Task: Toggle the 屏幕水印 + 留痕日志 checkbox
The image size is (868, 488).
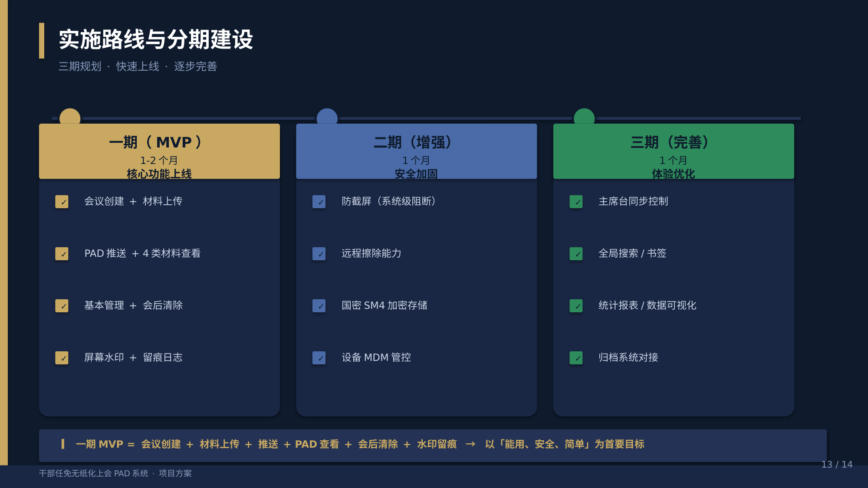Action: coord(62,358)
